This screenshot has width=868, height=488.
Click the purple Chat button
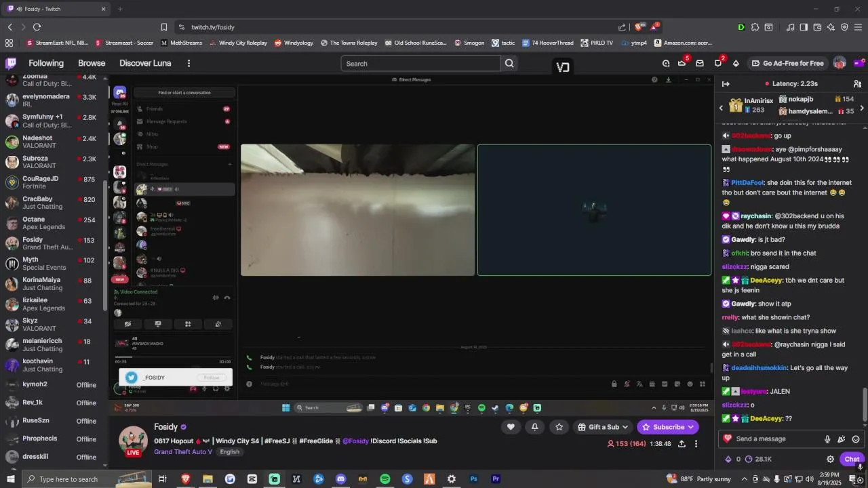tap(852, 459)
